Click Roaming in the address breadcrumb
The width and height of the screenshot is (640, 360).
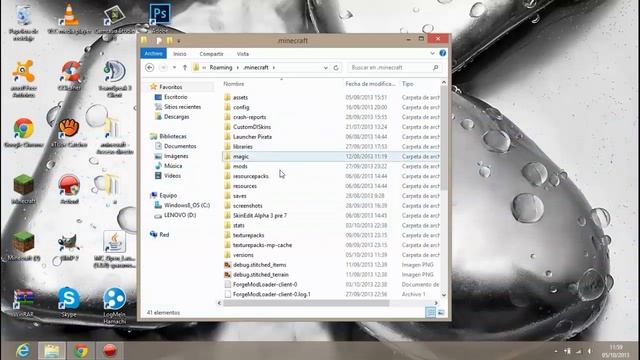click(x=221, y=68)
